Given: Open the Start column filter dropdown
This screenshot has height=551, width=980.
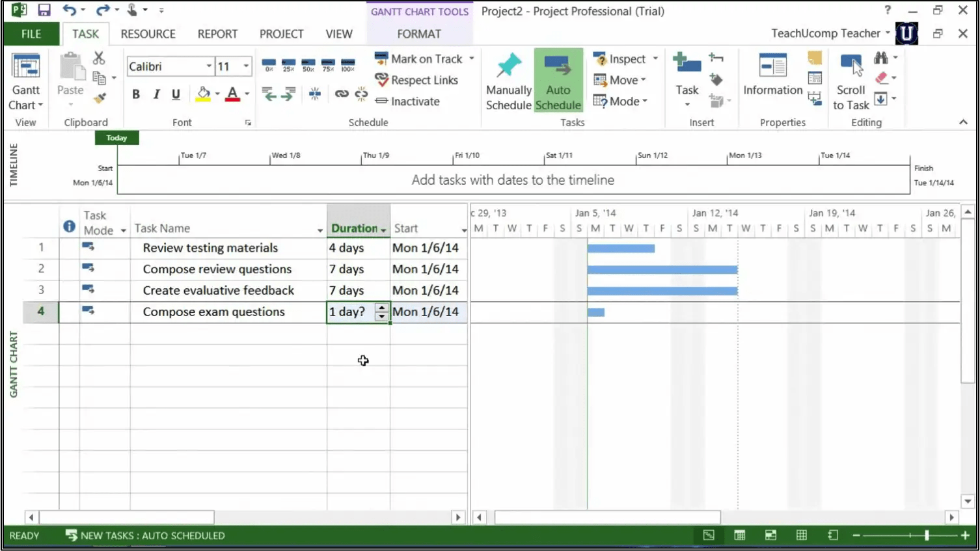Looking at the screenshot, I should coord(463,230).
